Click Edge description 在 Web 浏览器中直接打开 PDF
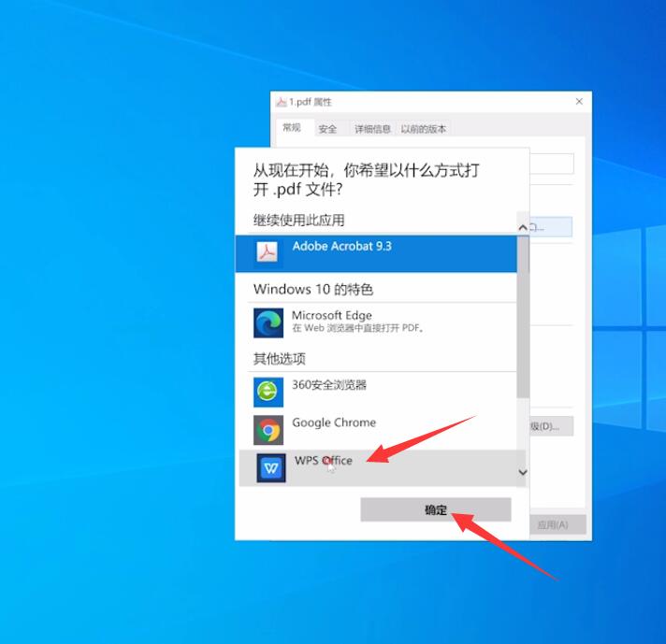Viewport: 666px width, 644px height. point(357,328)
